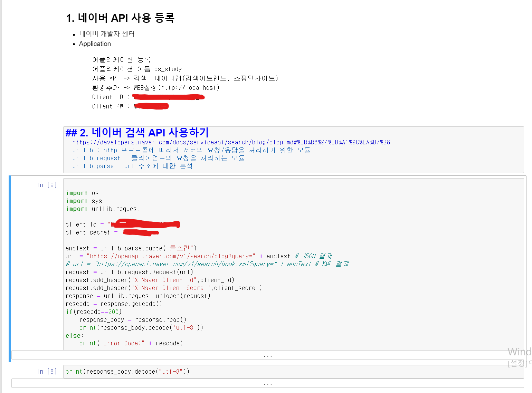The image size is (532, 393).
Task: Click the '- urllib.parse : url 주소에' line
Action: [129, 166]
